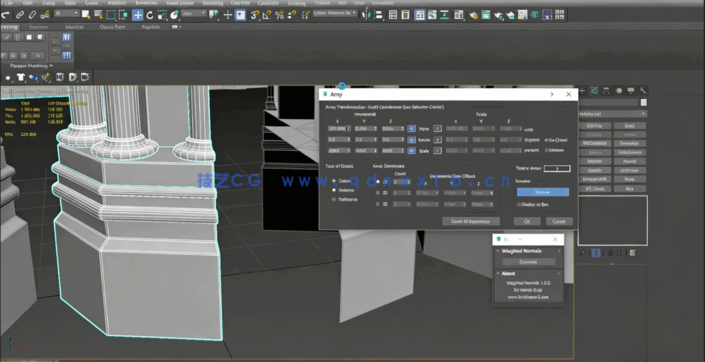Click Rectangular Selection Region icon

[111, 15]
